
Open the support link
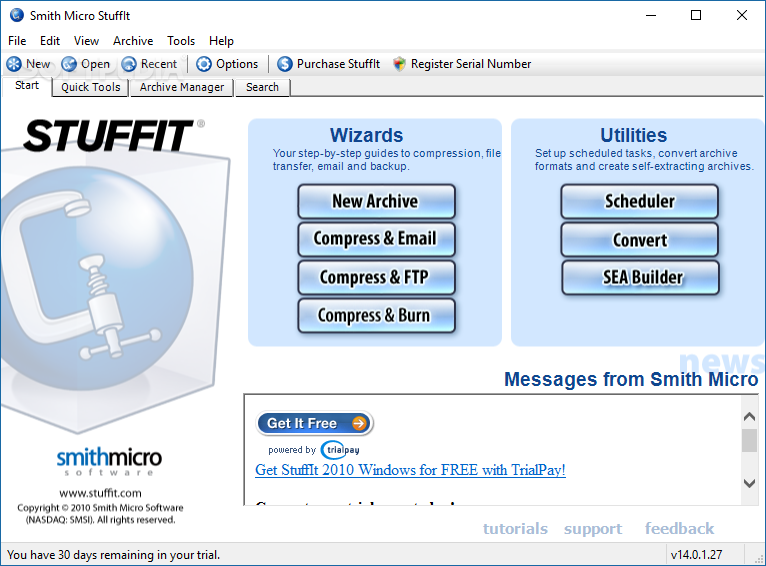point(593,529)
